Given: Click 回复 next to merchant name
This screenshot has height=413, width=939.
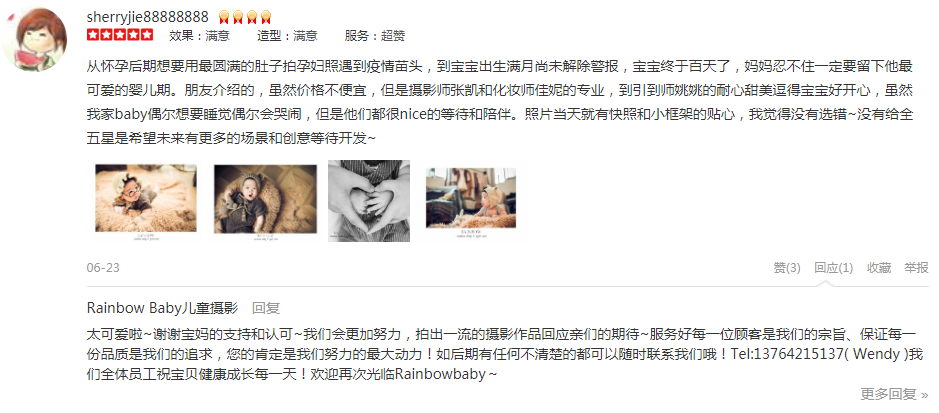Looking at the screenshot, I should [x=266, y=308].
